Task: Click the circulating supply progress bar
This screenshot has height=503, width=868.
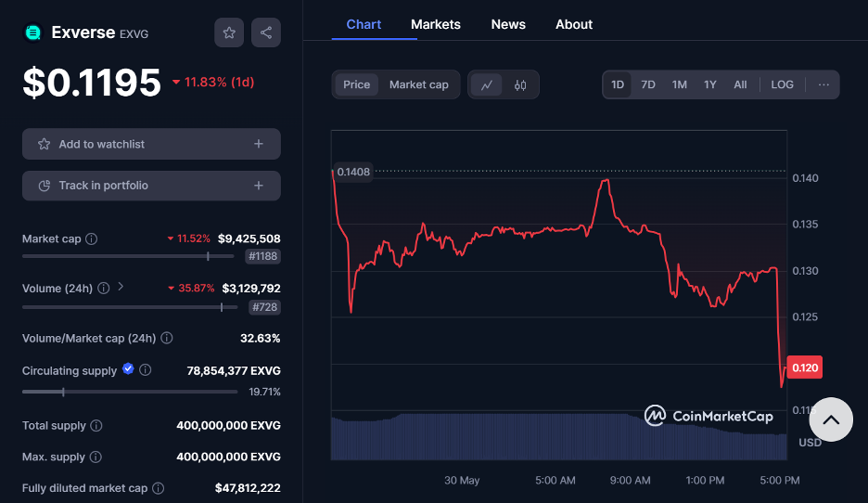Action: 130,392
